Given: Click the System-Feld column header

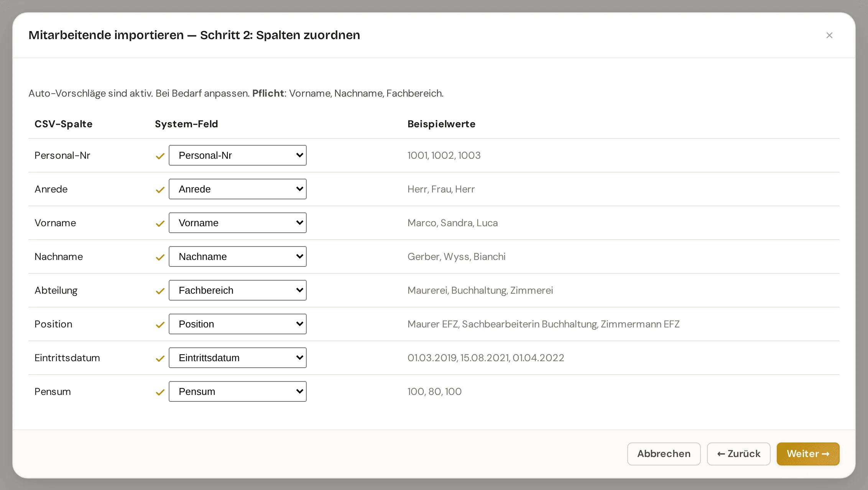Looking at the screenshot, I should (186, 124).
